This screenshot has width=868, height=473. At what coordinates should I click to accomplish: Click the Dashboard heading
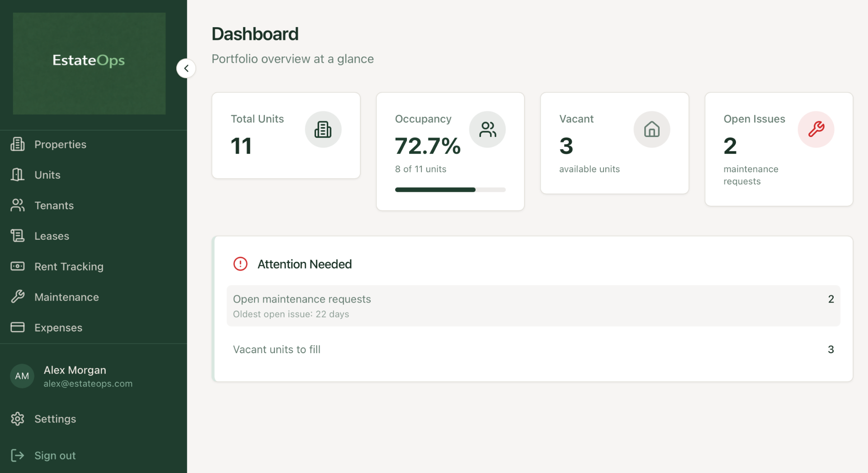pyautogui.click(x=255, y=34)
